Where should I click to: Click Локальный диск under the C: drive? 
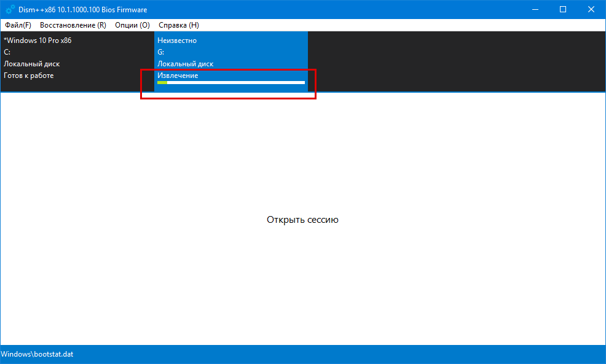32,64
